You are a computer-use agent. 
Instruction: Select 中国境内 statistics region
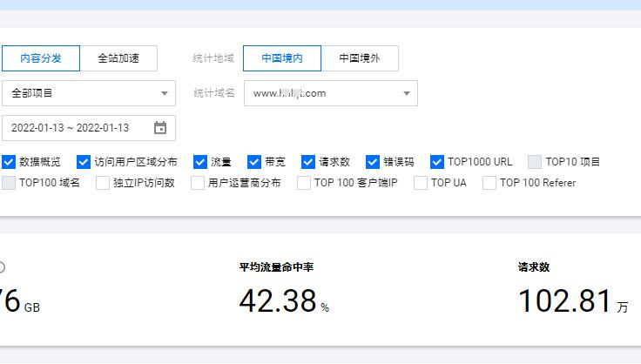click(x=282, y=58)
